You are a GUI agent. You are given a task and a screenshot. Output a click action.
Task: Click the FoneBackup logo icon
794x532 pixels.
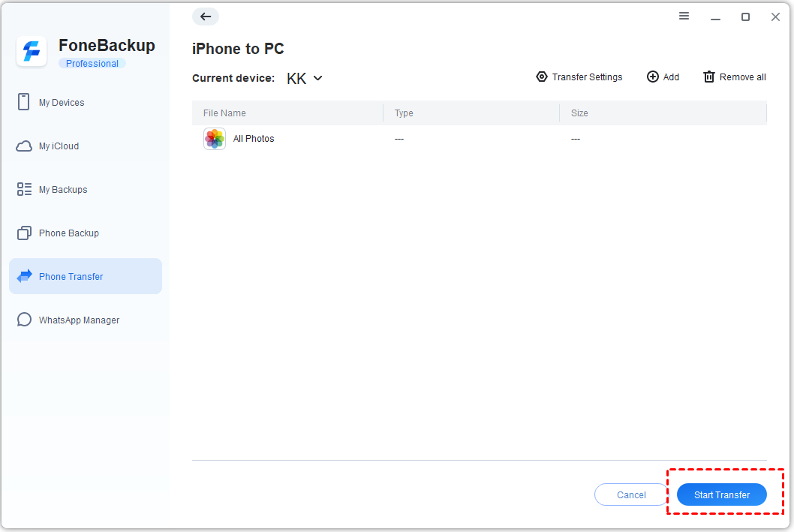pos(32,52)
